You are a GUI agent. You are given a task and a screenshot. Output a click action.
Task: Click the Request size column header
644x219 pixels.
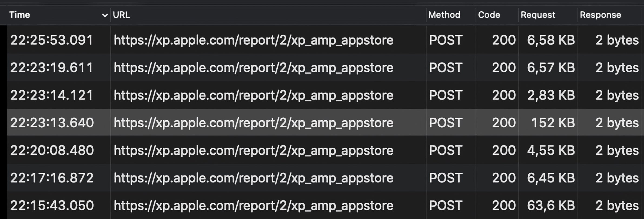click(538, 15)
